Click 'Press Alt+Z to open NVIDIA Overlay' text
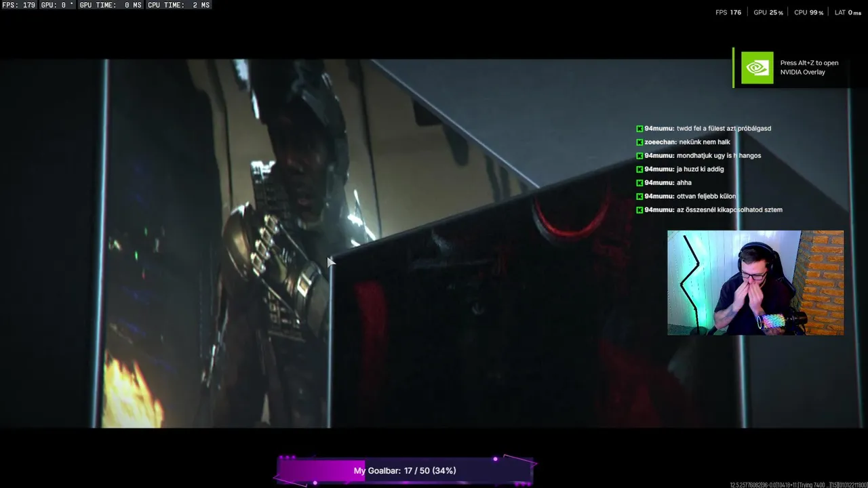 click(x=809, y=68)
